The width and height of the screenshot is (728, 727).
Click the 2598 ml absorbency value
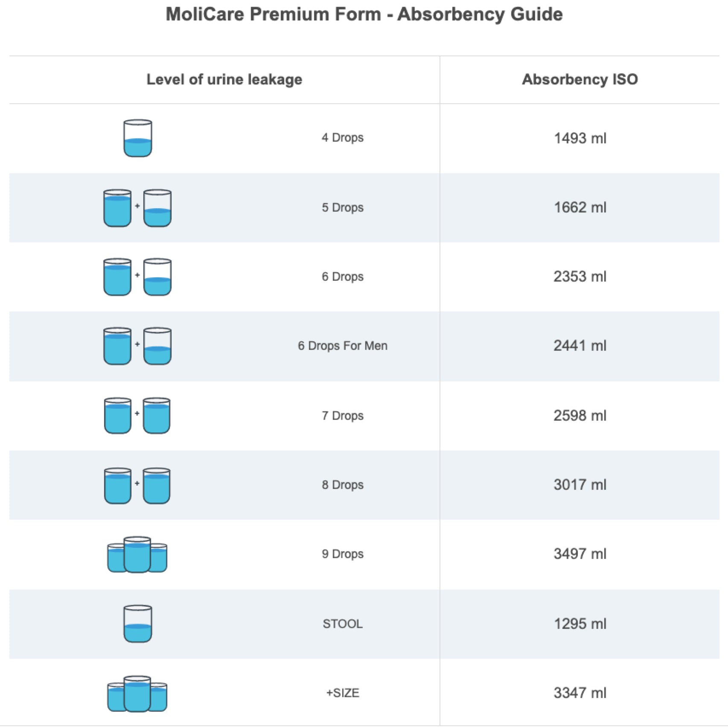point(580,416)
